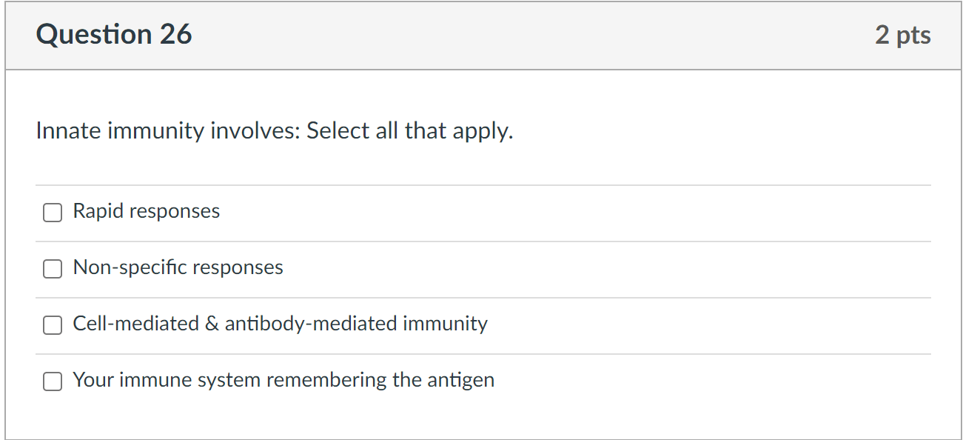The image size is (980, 440).
Task: Enable the Cell-mediated & antibody-mediated immunity checkbox
Action: [52, 325]
